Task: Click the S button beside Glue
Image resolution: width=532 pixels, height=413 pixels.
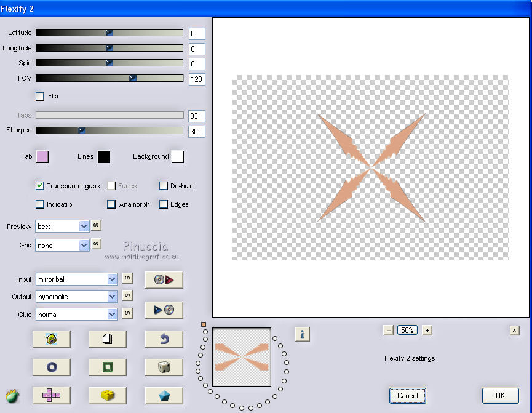Action: pos(127,313)
